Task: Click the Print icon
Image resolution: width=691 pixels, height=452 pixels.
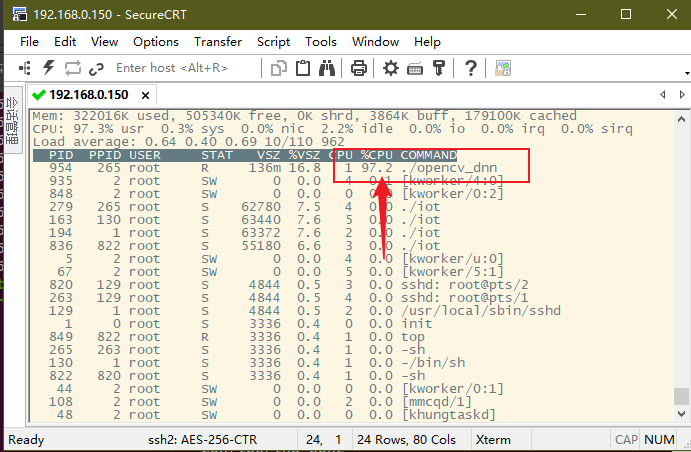Action: click(x=358, y=68)
